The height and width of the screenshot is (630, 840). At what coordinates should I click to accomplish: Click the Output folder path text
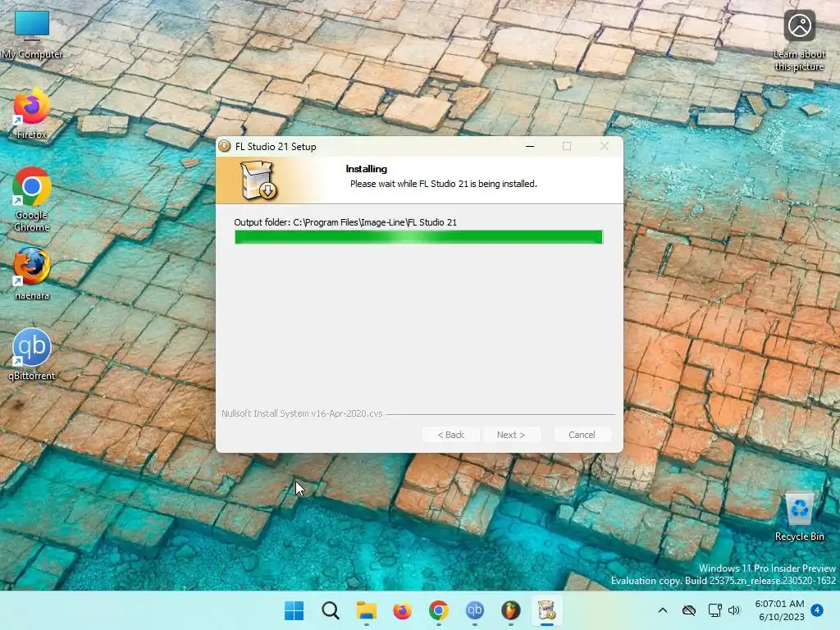345,222
